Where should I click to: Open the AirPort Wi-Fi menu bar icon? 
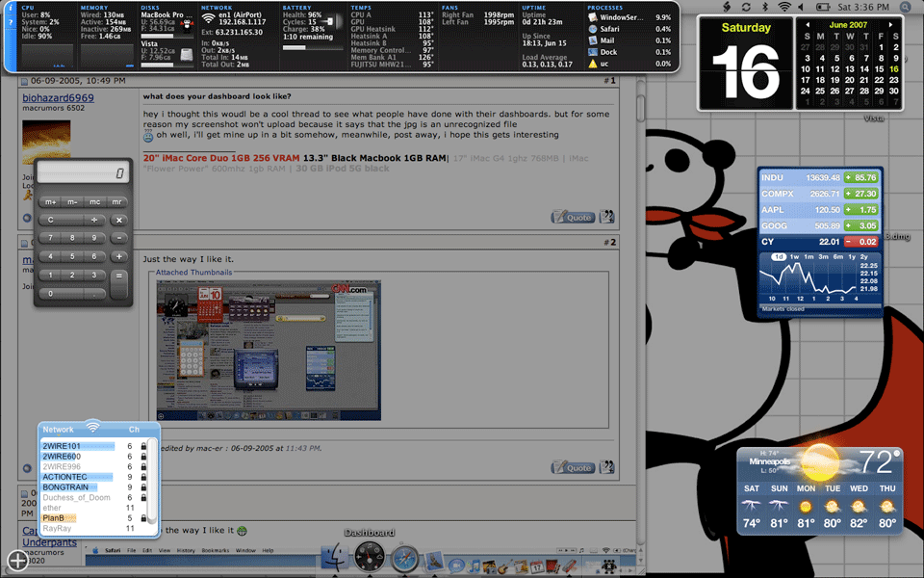[783, 7]
